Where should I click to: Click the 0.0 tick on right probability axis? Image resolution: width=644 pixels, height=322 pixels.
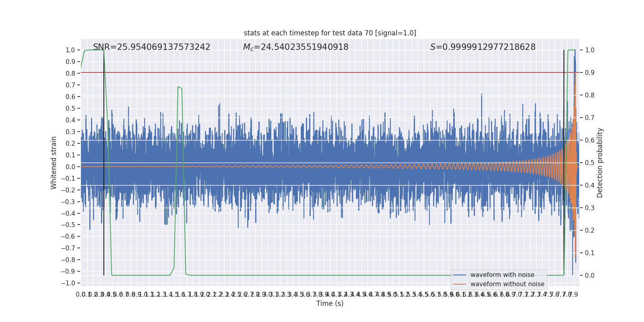pyautogui.click(x=589, y=275)
